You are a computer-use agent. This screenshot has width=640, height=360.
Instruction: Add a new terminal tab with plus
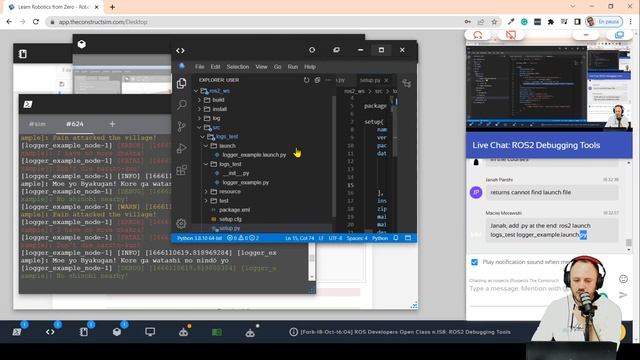(x=112, y=124)
